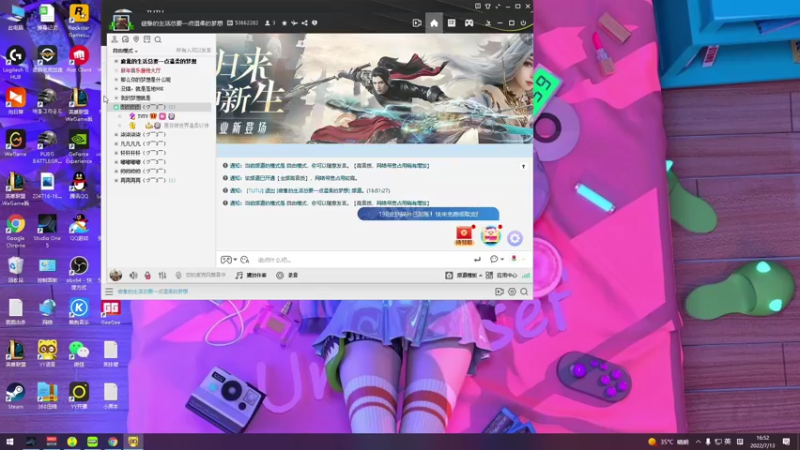Check the green network signal indicator
Viewport: 800px width, 450px height.
tap(526, 276)
